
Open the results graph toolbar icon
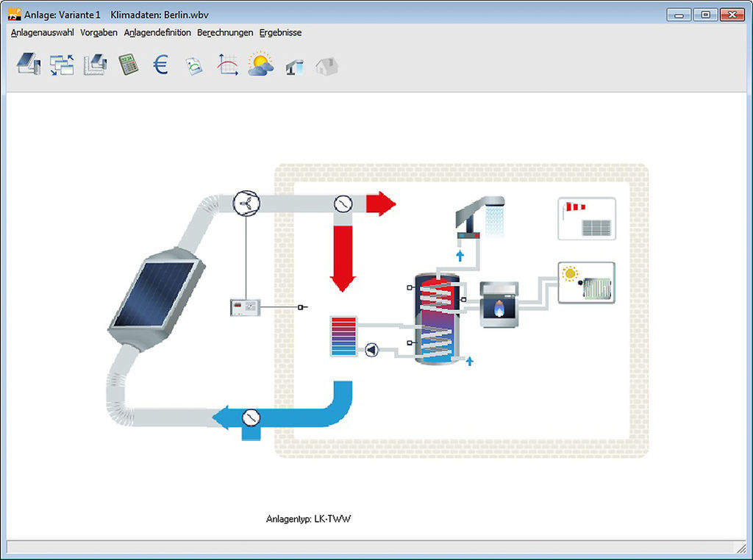[x=227, y=64]
